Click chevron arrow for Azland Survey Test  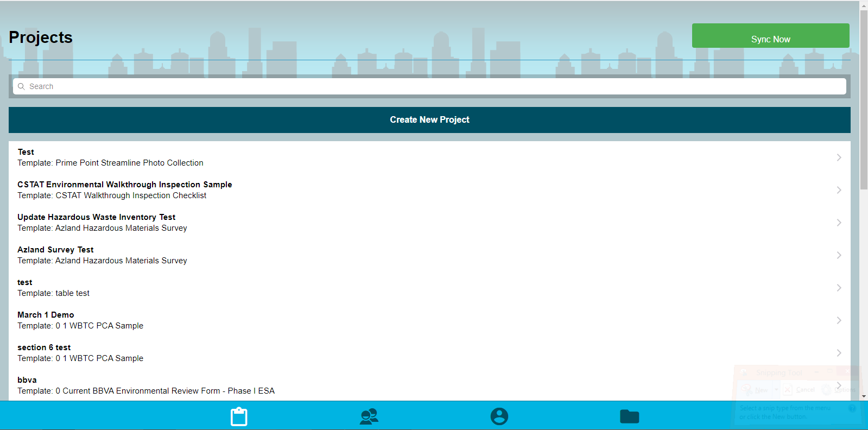[x=839, y=255]
